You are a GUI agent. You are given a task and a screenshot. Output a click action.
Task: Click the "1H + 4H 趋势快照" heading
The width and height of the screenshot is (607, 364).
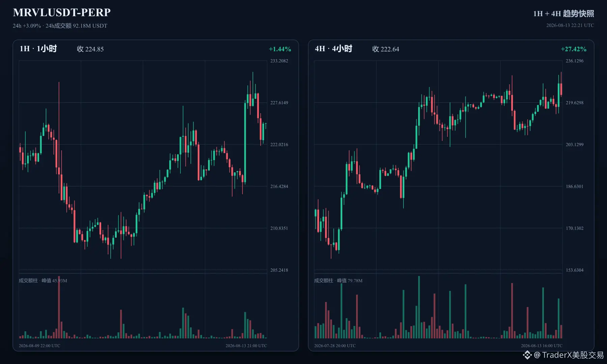click(x=563, y=13)
